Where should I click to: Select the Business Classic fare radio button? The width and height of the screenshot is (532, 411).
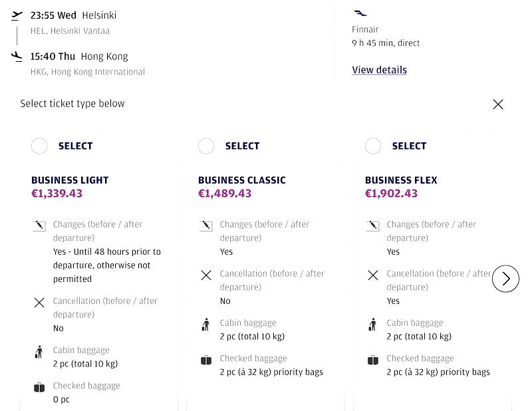click(x=205, y=146)
